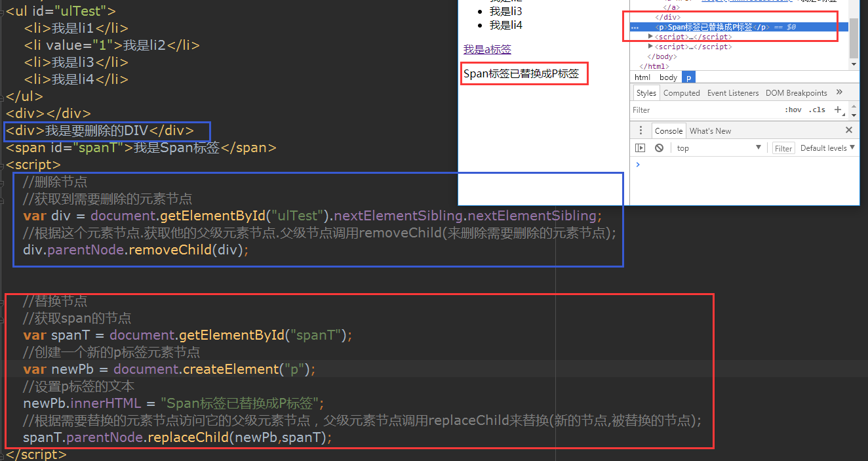
Task: Click the Elements panel scrollbar thumb
Action: [854, 38]
